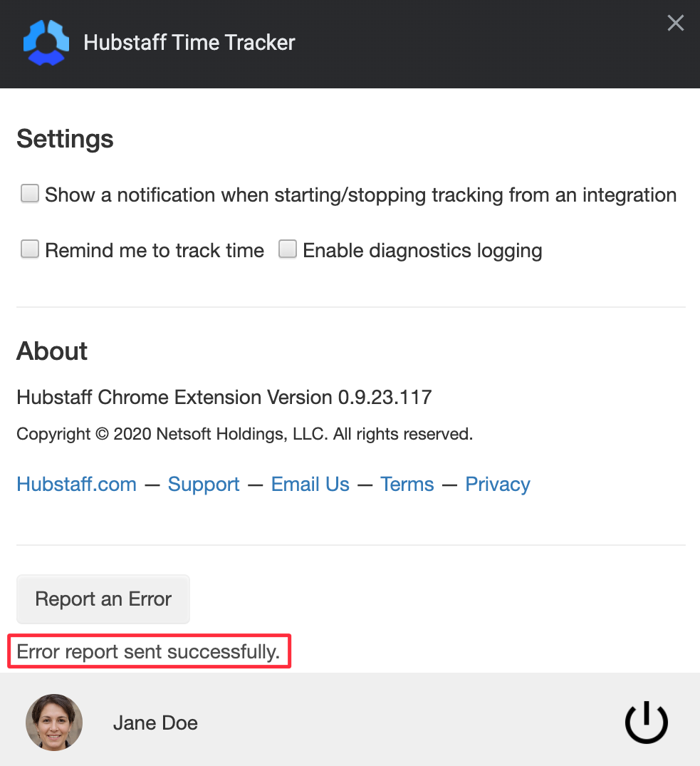This screenshot has height=766, width=700.
Task: Open the Support link
Action: (204, 484)
